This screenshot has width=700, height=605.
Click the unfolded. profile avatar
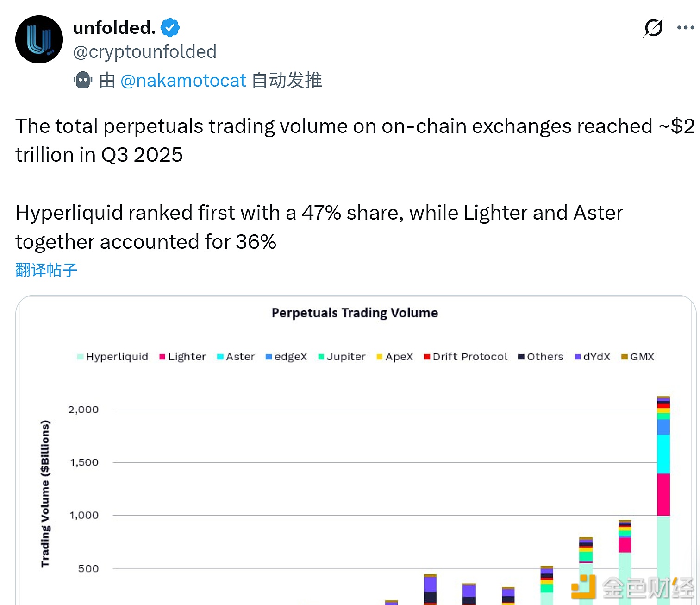click(39, 39)
